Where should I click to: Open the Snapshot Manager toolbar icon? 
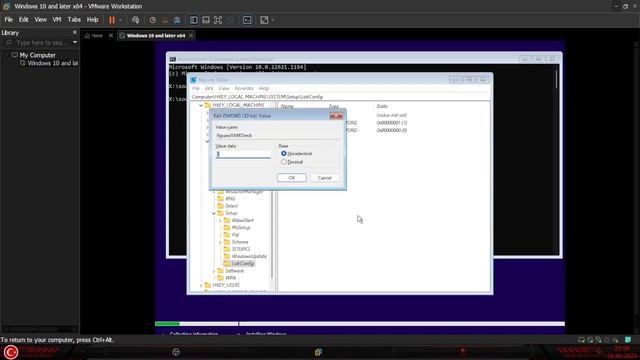(177, 20)
